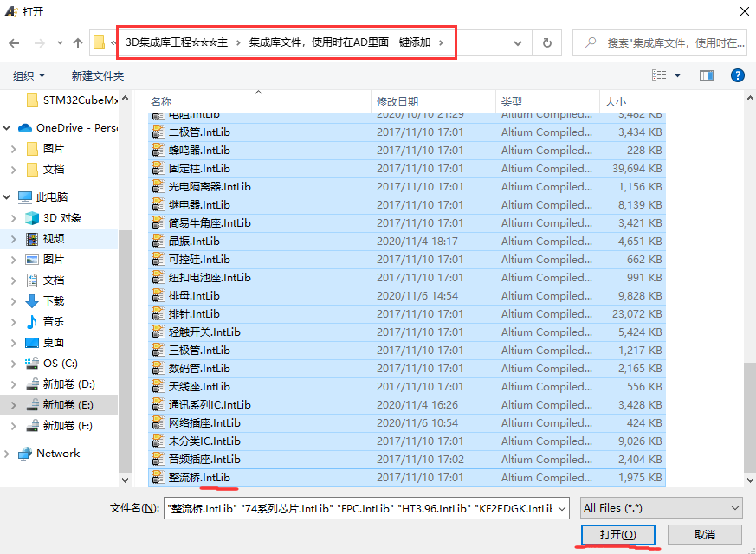Select the STM32CubeMx folder in sidebar

[x=73, y=100]
